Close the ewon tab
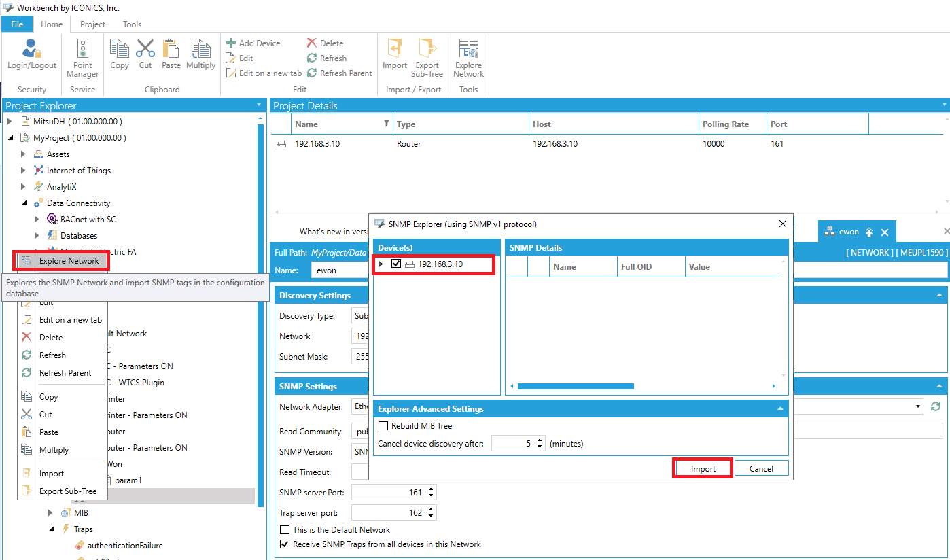 click(x=885, y=232)
